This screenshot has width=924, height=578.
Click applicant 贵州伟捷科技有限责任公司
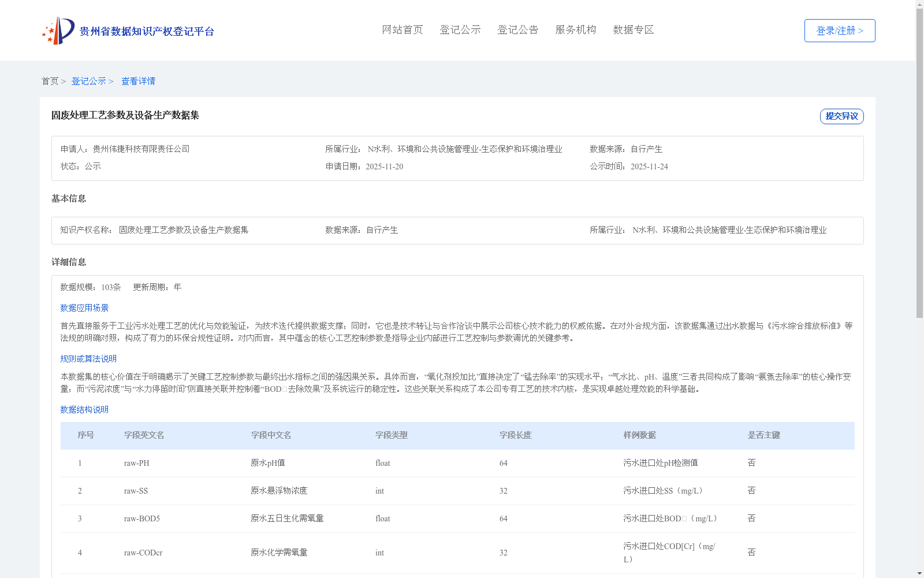[141, 149]
